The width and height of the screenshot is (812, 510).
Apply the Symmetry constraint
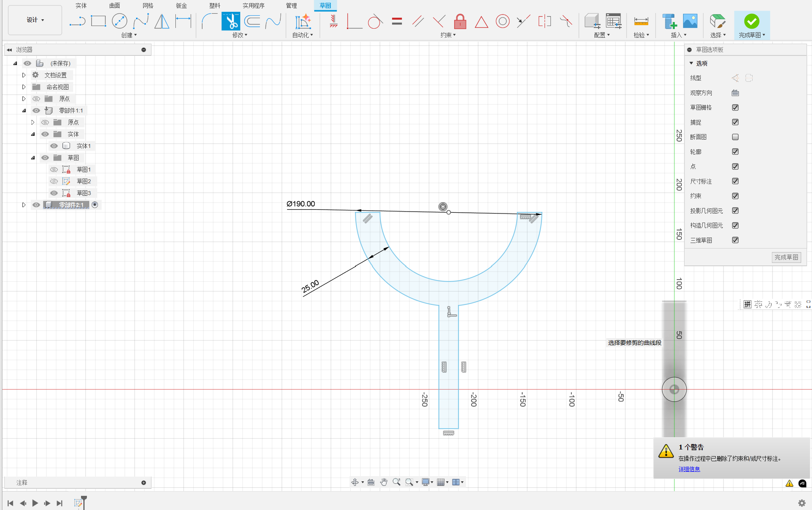(545, 21)
